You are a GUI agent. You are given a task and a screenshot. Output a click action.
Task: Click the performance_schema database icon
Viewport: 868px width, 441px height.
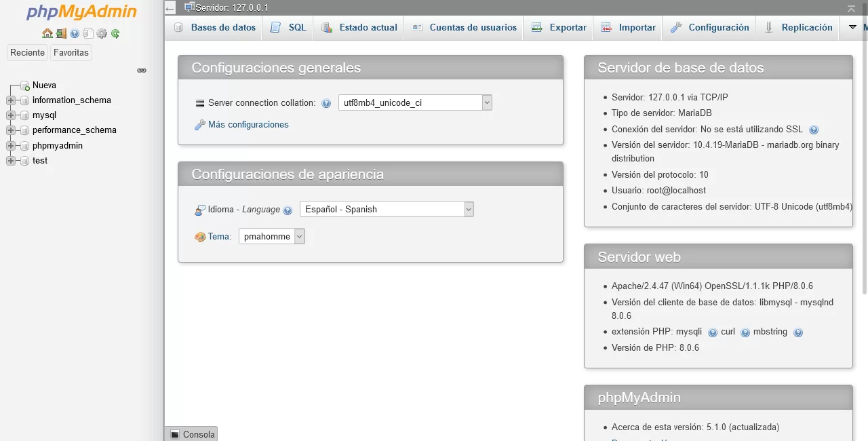tap(25, 130)
